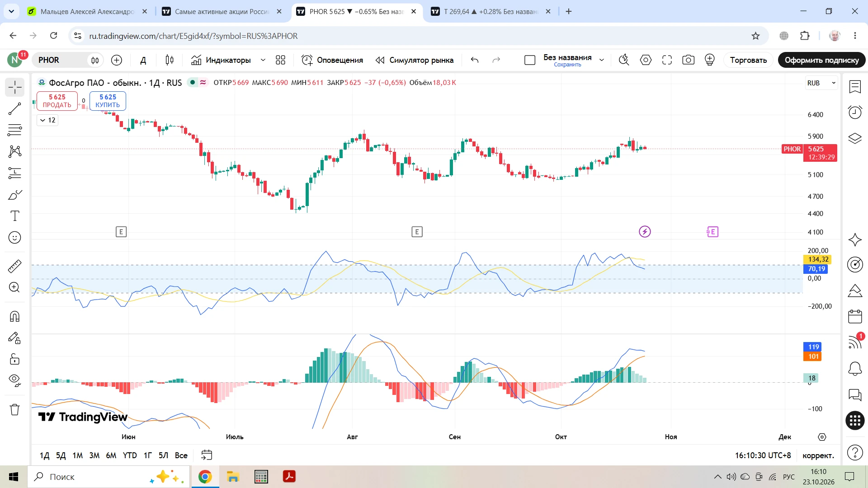
Task: Click the zoom in tool
Action: click(15, 287)
